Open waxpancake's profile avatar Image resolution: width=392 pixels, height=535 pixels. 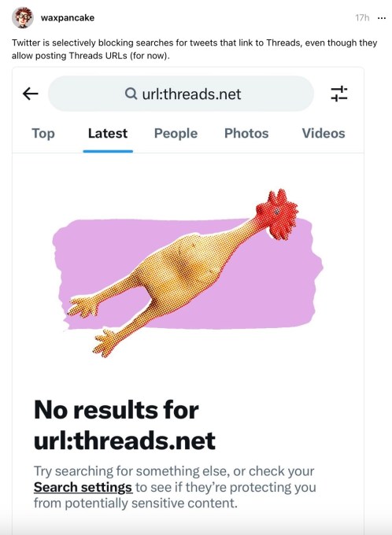[x=23, y=17]
